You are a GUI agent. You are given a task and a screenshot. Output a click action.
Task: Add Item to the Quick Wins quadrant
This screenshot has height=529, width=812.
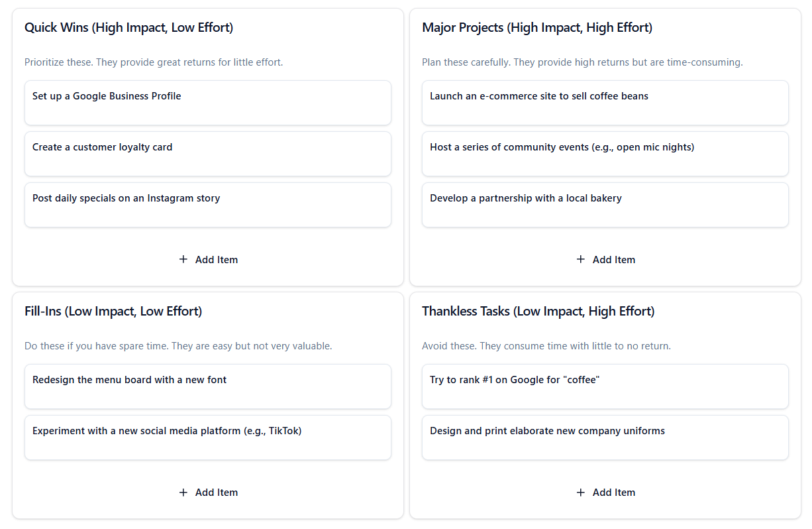[208, 260]
